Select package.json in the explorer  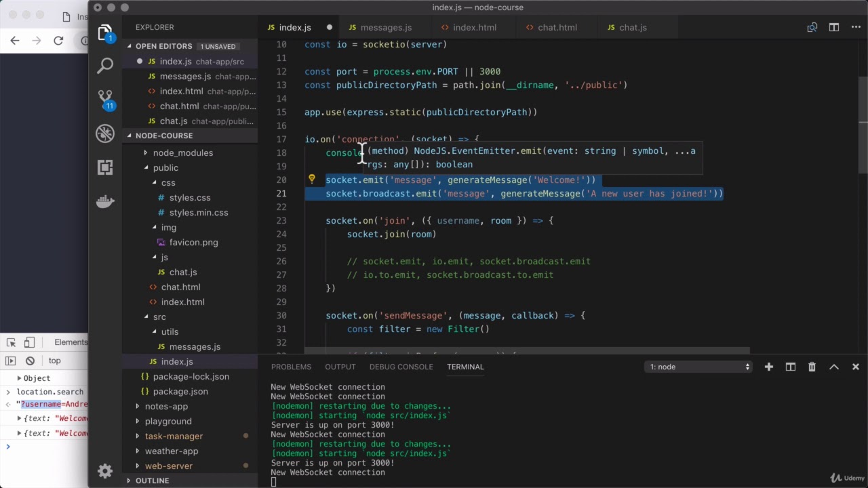point(180,391)
